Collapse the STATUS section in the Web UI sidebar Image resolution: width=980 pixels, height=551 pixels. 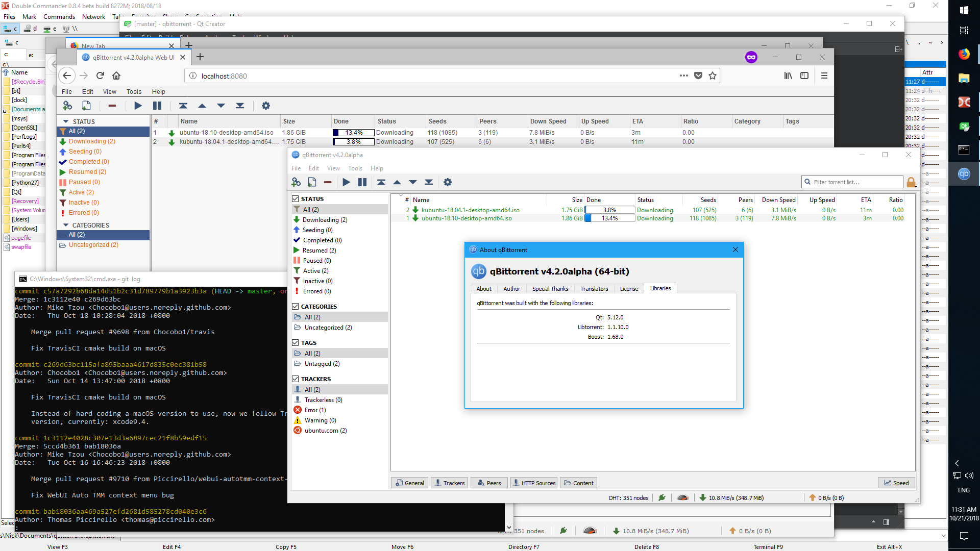click(x=66, y=121)
